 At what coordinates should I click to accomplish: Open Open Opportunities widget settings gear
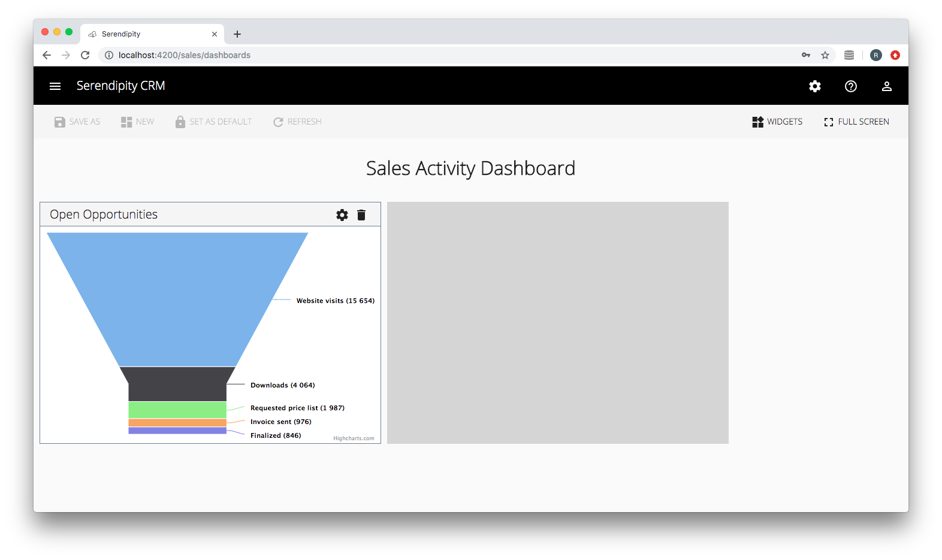pyautogui.click(x=342, y=215)
